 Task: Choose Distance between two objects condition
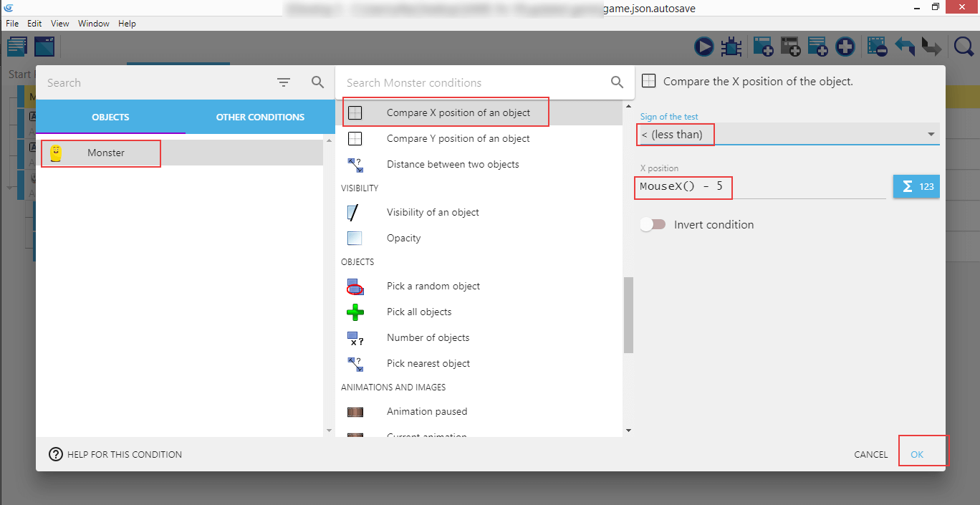[x=452, y=164]
